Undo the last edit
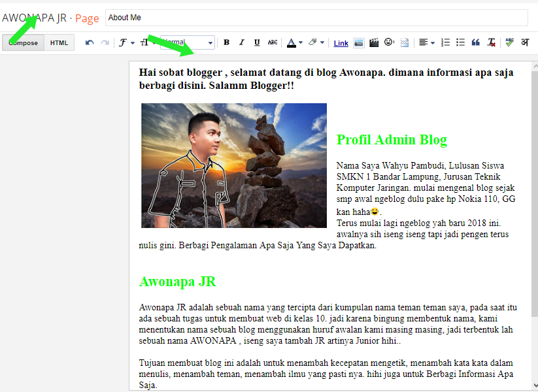 click(90, 42)
